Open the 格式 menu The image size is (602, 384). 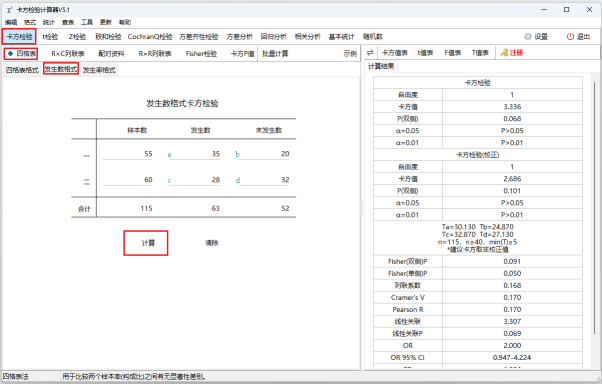(30, 22)
